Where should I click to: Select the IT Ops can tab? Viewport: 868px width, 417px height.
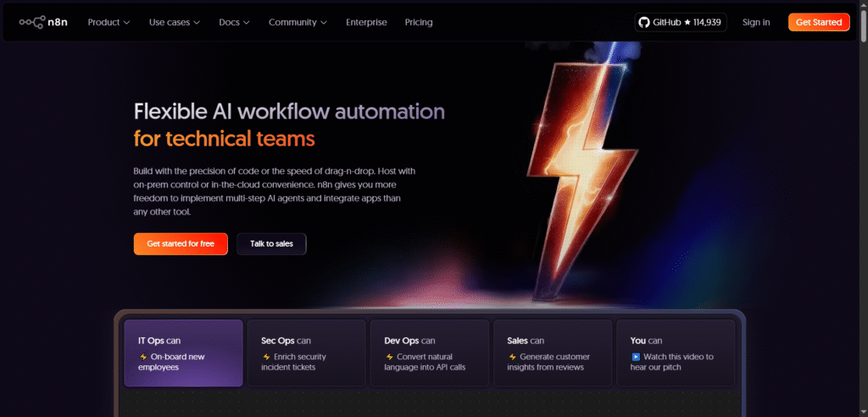[183, 353]
